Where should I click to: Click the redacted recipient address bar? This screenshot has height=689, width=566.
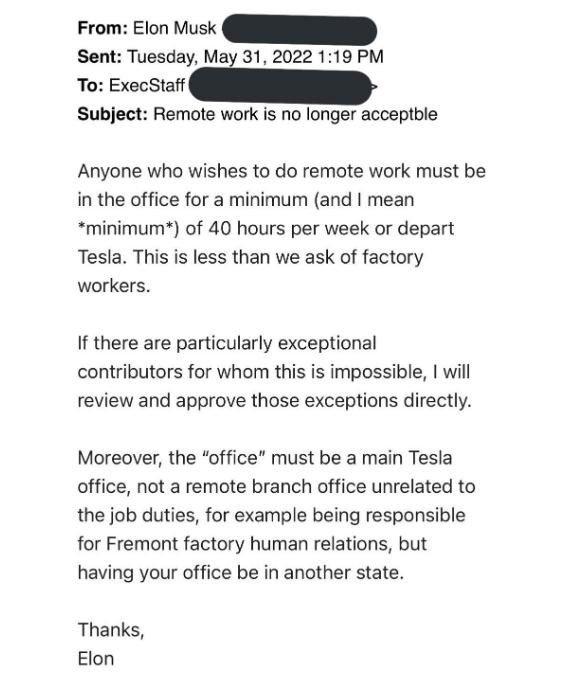tap(282, 85)
